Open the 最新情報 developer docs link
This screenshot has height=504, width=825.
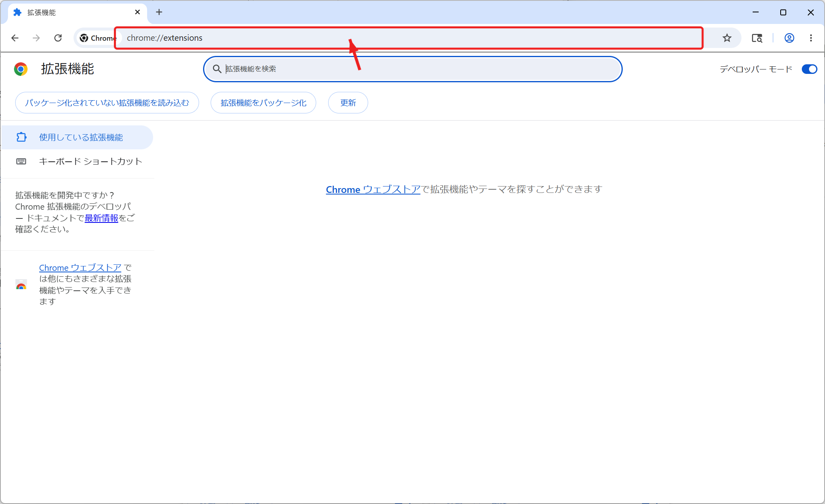[102, 218]
